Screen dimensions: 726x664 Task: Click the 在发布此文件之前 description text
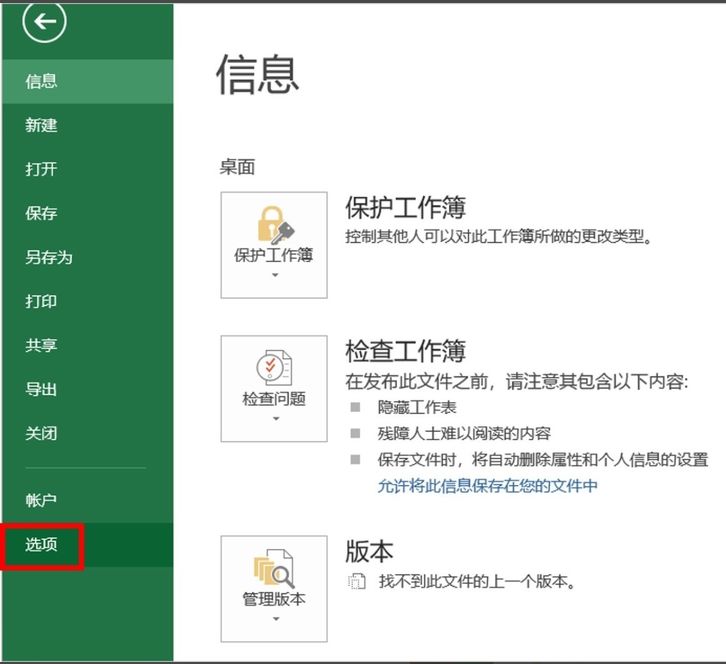click(x=517, y=382)
